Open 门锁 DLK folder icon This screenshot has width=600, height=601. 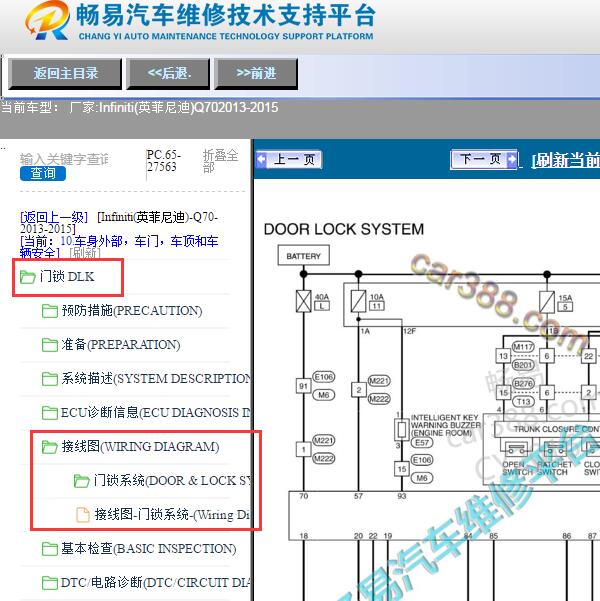tap(28, 277)
